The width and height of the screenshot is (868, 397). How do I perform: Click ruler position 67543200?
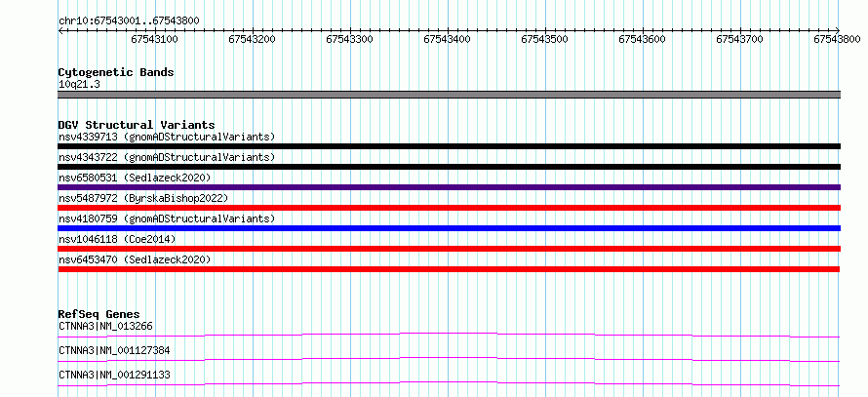pyautogui.click(x=252, y=39)
